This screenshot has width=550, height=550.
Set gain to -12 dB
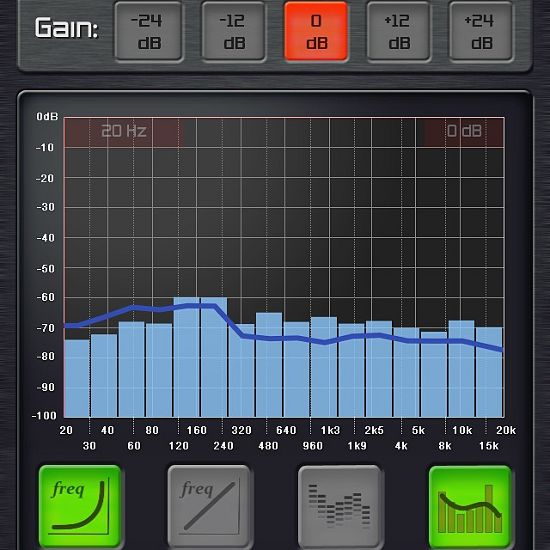pyautogui.click(x=233, y=31)
